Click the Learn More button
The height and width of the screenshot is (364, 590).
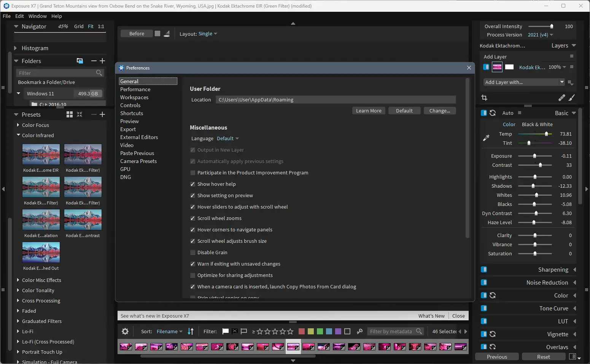369,111
